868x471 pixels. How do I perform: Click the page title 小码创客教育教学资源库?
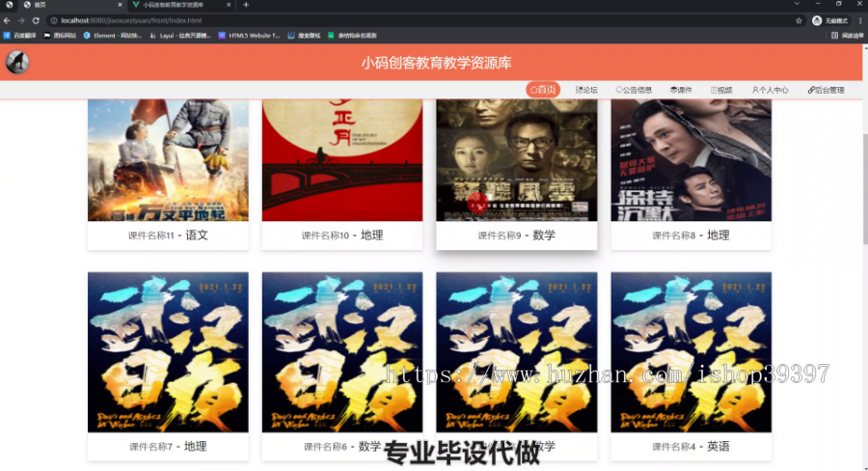pos(436,63)
